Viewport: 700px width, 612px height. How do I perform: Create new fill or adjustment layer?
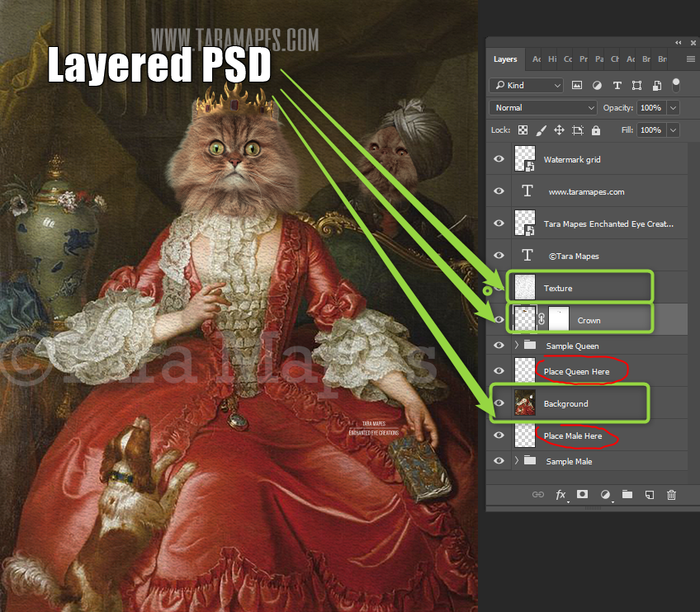tap(605, 494)
